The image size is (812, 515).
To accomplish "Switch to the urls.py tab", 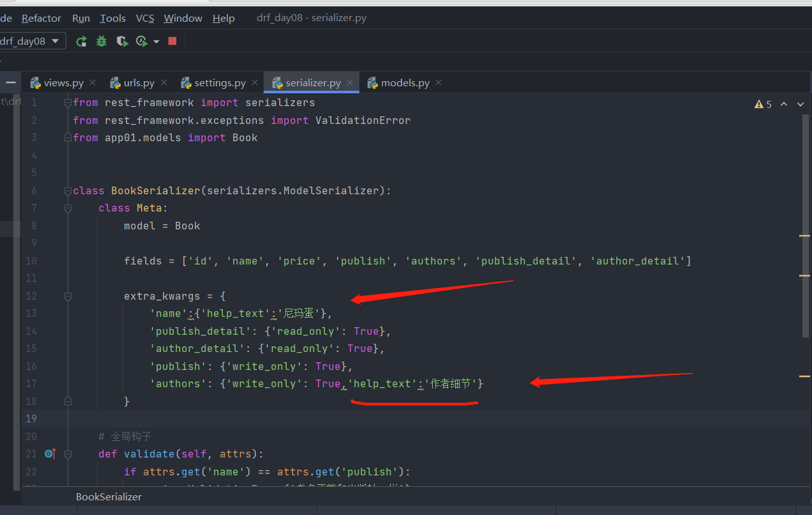I will pos(139,82).
